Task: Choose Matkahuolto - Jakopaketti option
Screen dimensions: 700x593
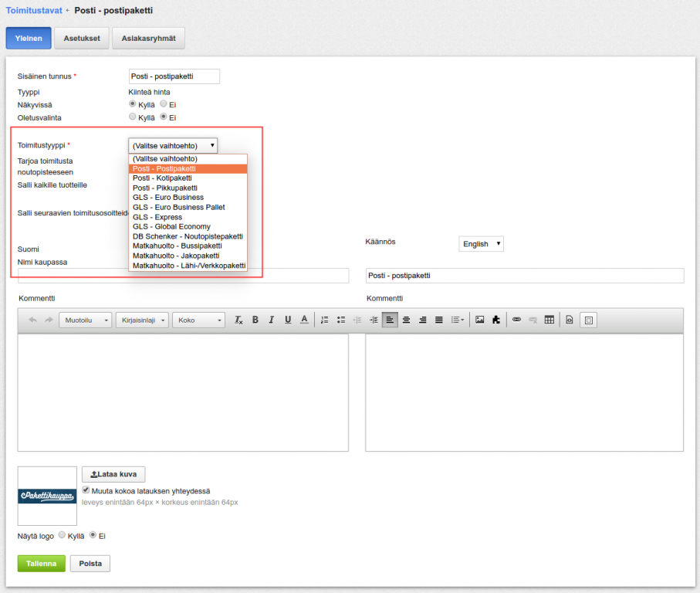Action: click(x=188, y=256)
